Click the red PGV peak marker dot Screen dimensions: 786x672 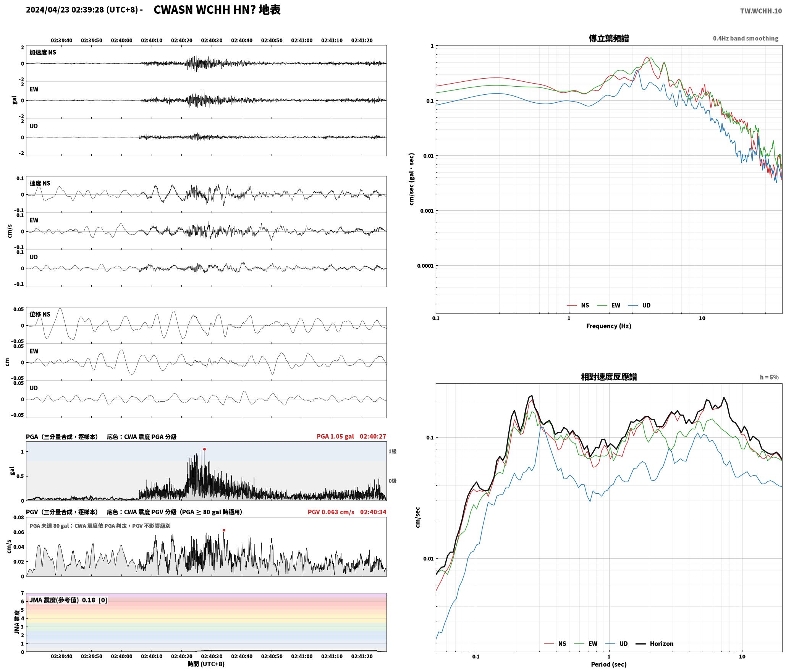224,530
